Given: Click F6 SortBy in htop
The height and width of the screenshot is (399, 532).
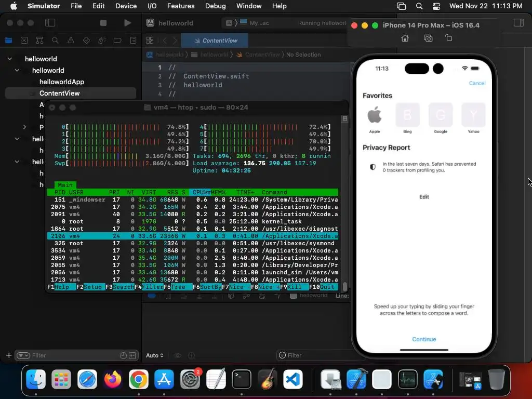Looking at the screenshot, I should pyautogui.click(x=207, y=287).
